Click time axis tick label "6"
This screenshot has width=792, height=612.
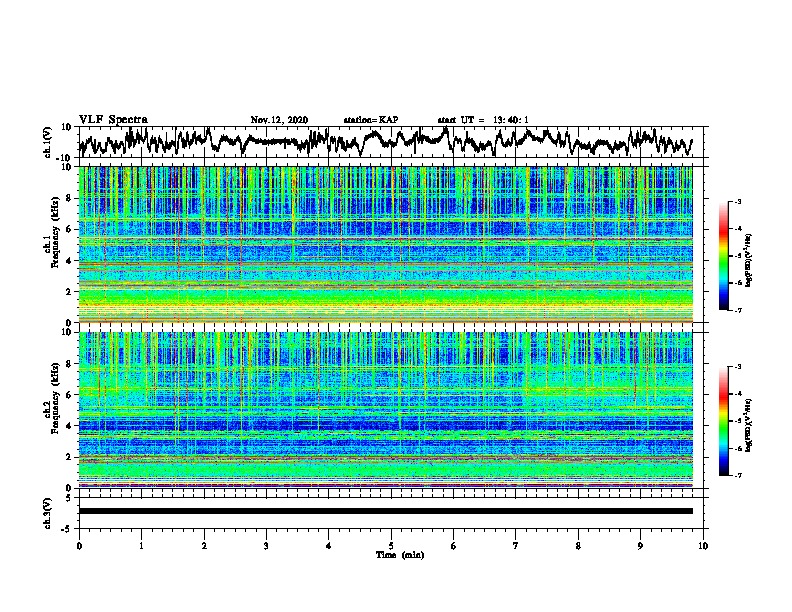point(454,546)
